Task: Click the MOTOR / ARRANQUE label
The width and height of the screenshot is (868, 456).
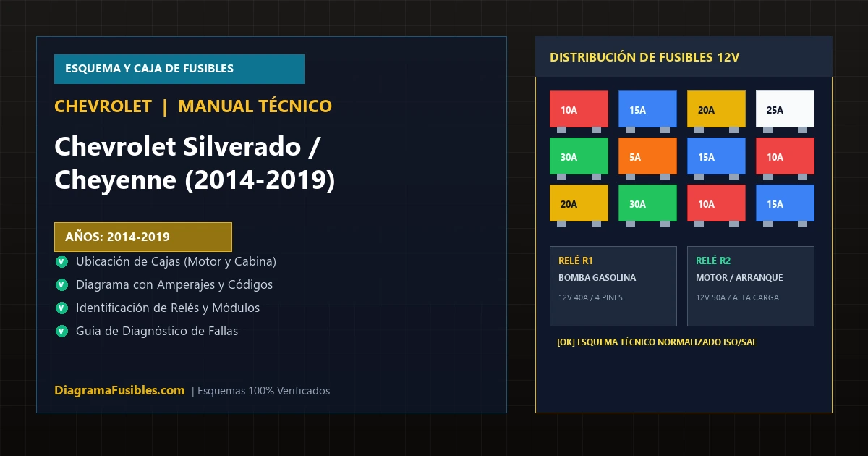Action: (739, 278)
